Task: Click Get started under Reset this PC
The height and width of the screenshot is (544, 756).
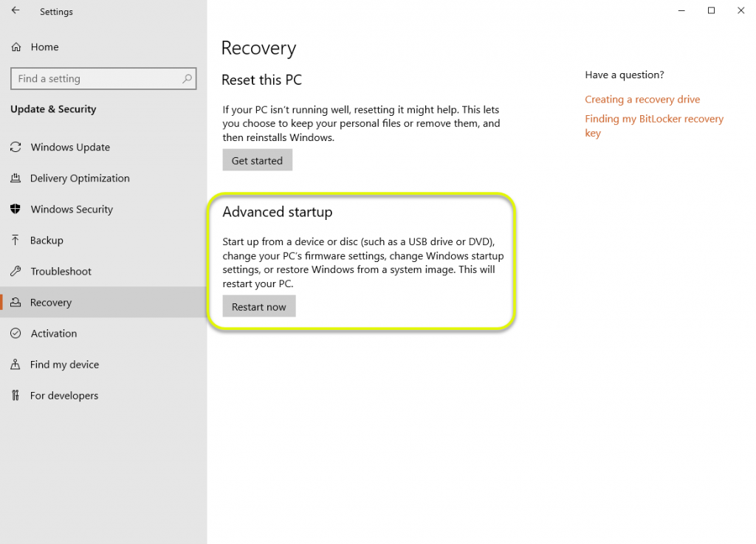Action: 258,160
